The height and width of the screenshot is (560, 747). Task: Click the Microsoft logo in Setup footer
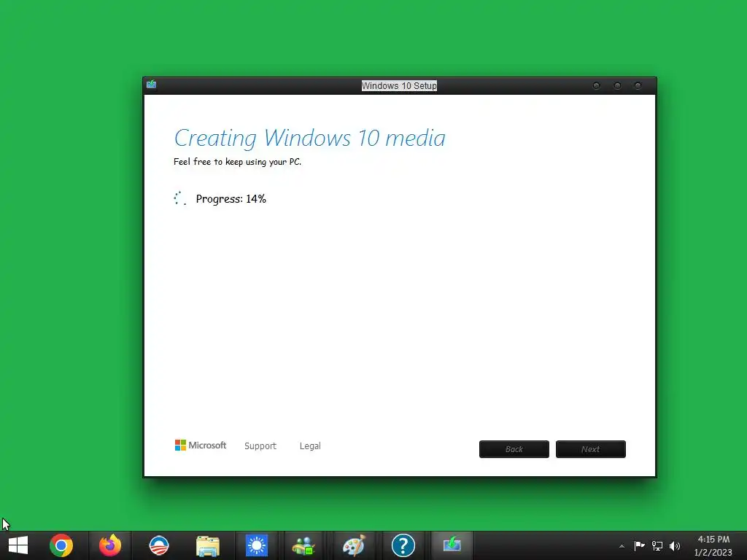tap(201, 446)
